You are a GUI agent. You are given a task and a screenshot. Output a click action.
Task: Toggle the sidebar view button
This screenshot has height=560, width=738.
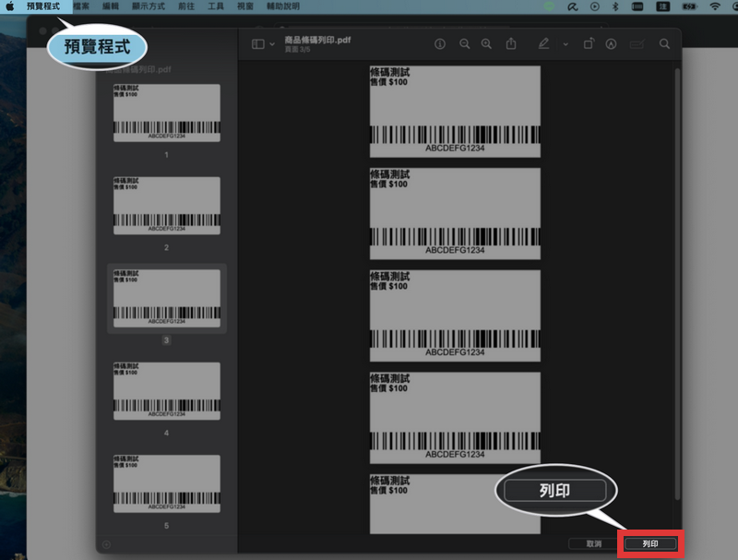click(258, 44)
